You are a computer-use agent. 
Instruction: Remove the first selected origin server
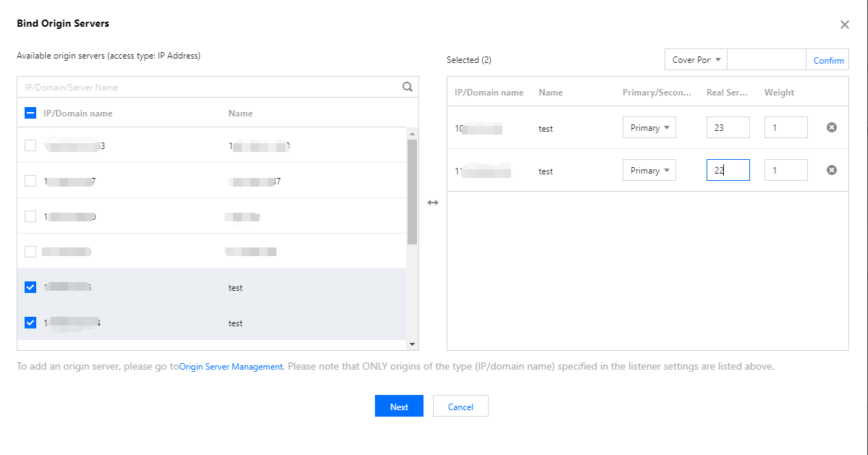click(832, 127)
